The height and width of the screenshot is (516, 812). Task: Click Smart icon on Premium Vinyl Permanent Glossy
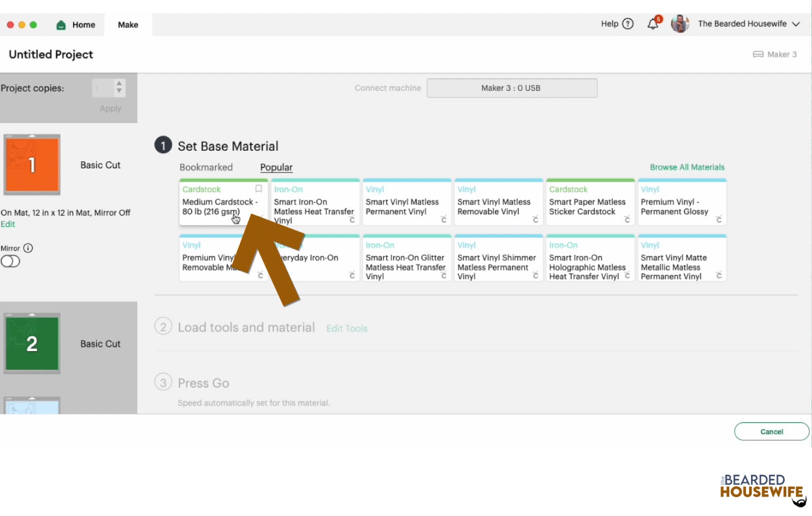(719, 219)
